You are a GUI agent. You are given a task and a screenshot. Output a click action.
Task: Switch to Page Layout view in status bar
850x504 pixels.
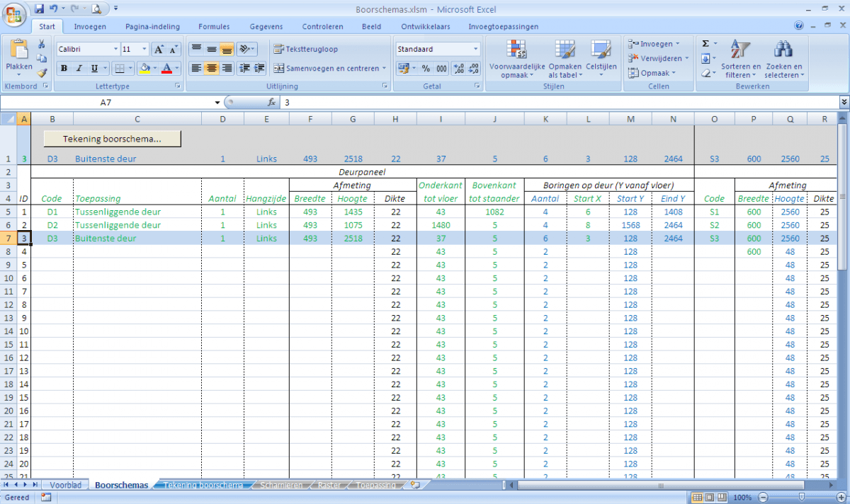pos(709,498)
